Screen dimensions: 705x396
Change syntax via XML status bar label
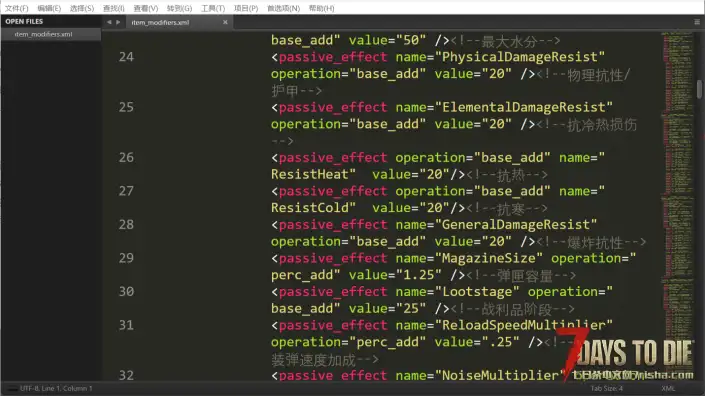pyautogui.click(x=668, y=388)
